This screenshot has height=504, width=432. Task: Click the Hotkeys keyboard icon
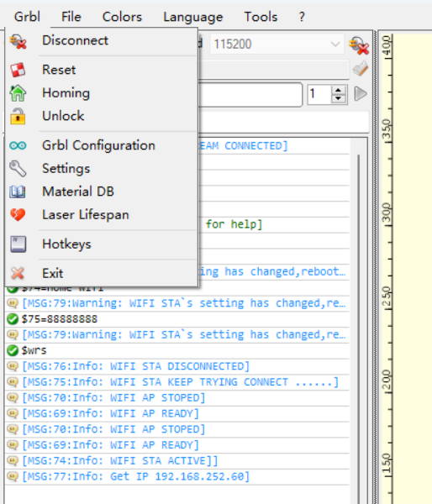click(x=18, y=244)
